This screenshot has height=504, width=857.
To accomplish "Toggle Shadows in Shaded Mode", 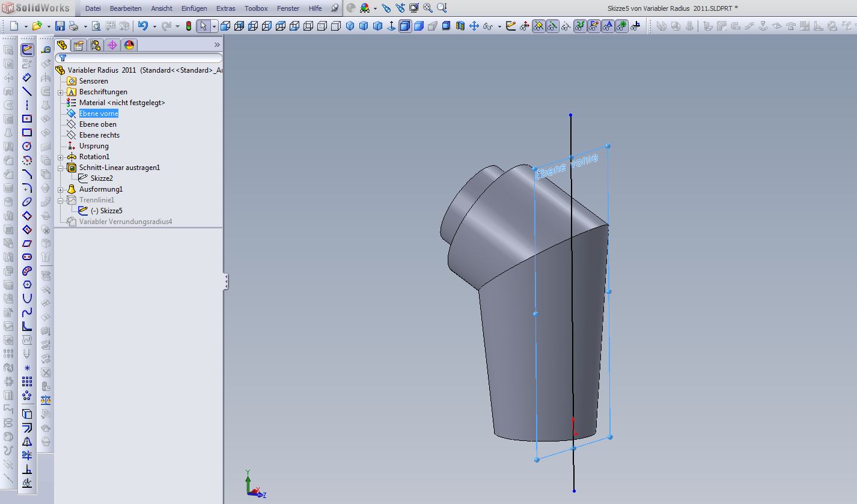I will 446,26.
